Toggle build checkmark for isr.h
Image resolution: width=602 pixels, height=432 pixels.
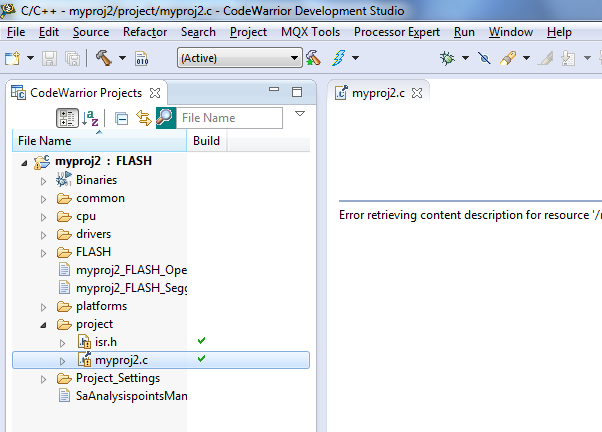(x=201, y=341)
